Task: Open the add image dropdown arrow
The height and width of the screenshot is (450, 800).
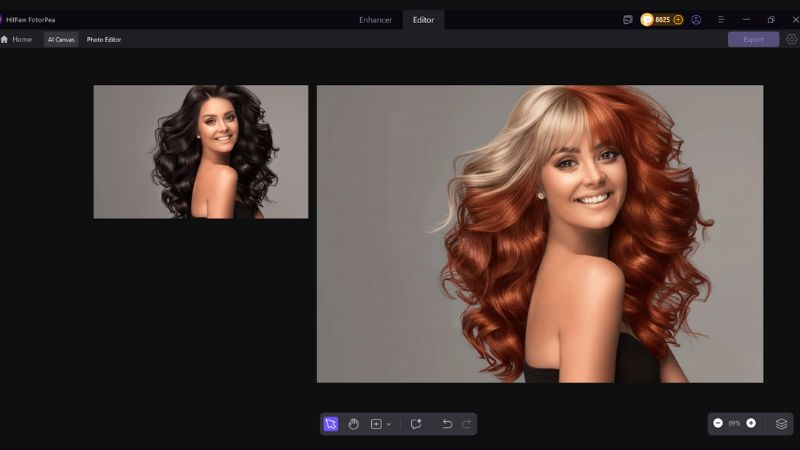Action: (389, 424)
